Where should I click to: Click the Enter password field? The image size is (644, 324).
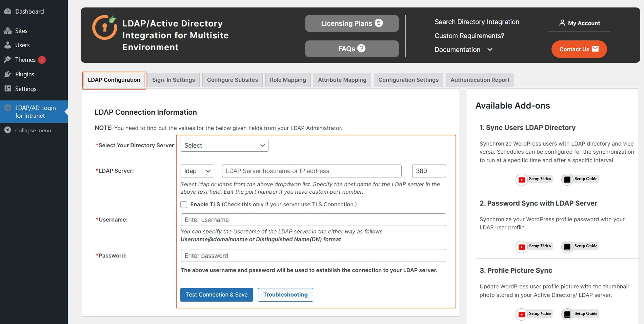point(313,256)
